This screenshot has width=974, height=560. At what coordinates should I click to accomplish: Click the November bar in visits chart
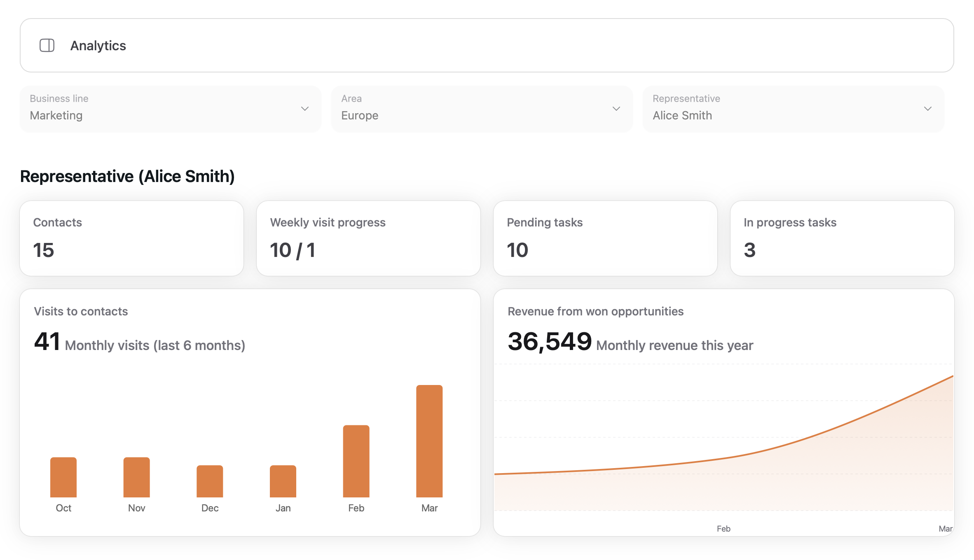(136, 477)
